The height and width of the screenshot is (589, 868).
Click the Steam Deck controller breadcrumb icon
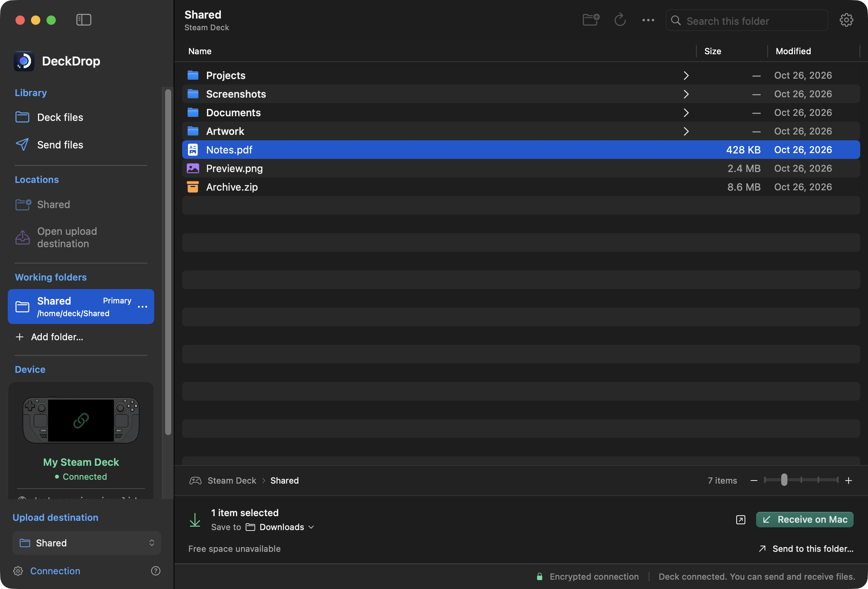click(195, 480)
